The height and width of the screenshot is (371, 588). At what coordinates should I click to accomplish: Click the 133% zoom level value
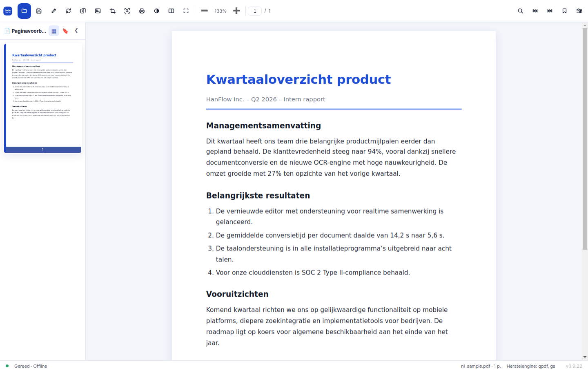click(x=220, y=11)
